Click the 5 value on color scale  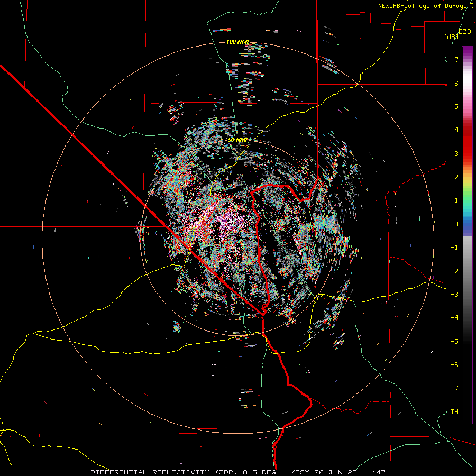click(456, 106)
